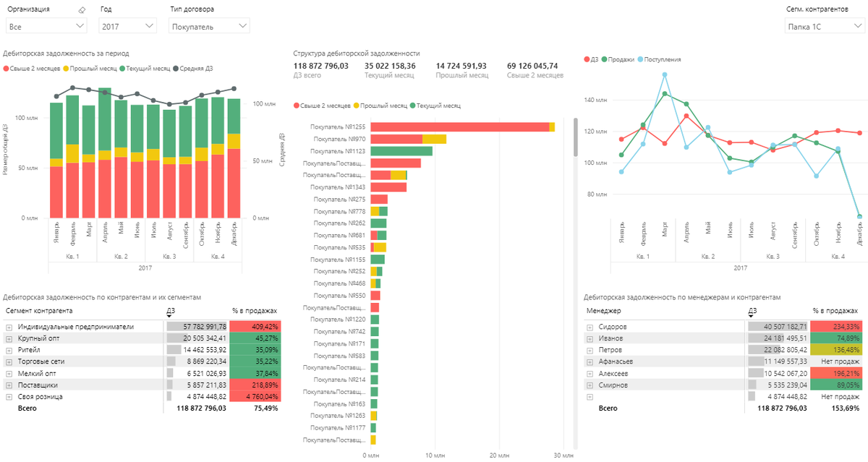The height and width of the screenshot is (462, 868).
Task: Click the Менеджер column header
Action: point(603,310)
